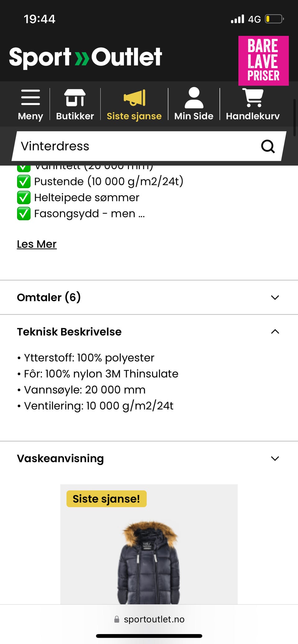Open the Handlekurv shopping cart
The image size is (298, 644).
coord(253,98)
